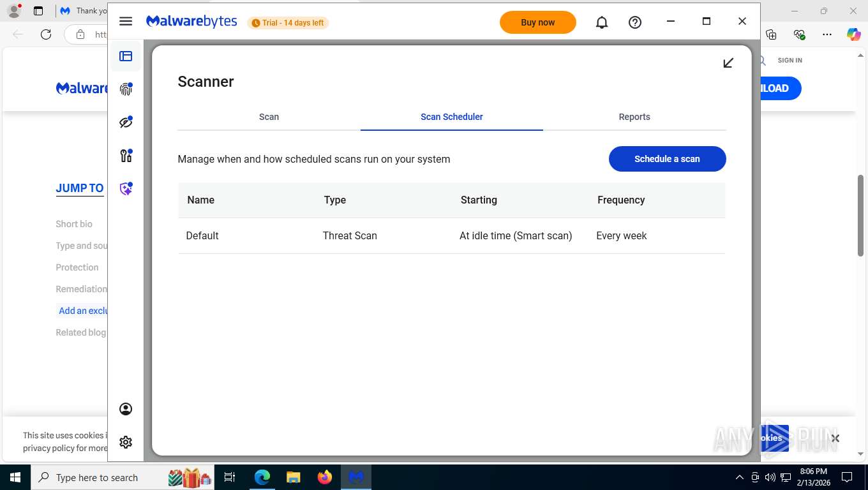Image resolution: width=868 pixels, height=490 pixels.
Task: Open the Tools icon in sidebar
Action: coord(126,156)
